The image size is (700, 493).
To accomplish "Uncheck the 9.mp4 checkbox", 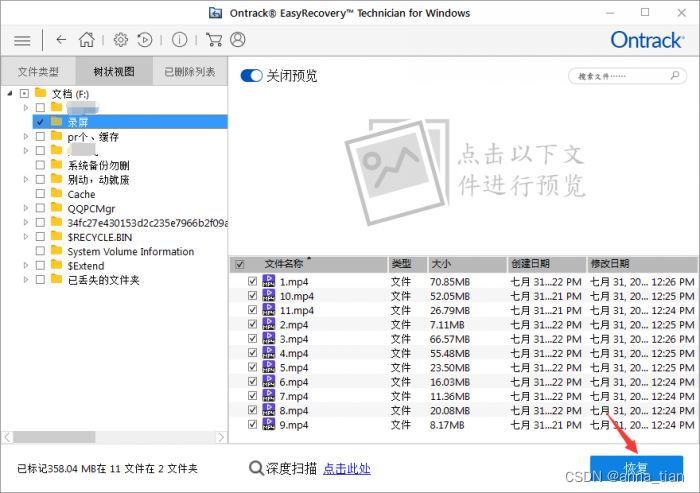I will tap(252, 424).
